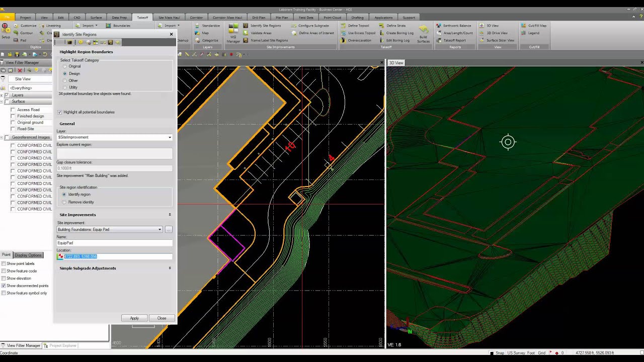Screen dimensions: 644x362
Task: Open 3D Drive View
Action: point(493,33)
